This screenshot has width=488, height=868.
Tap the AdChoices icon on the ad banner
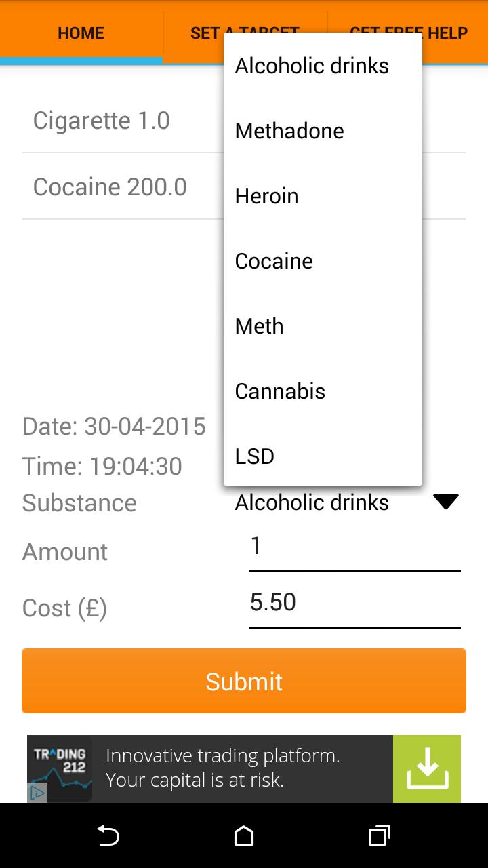tap(37, 792)
